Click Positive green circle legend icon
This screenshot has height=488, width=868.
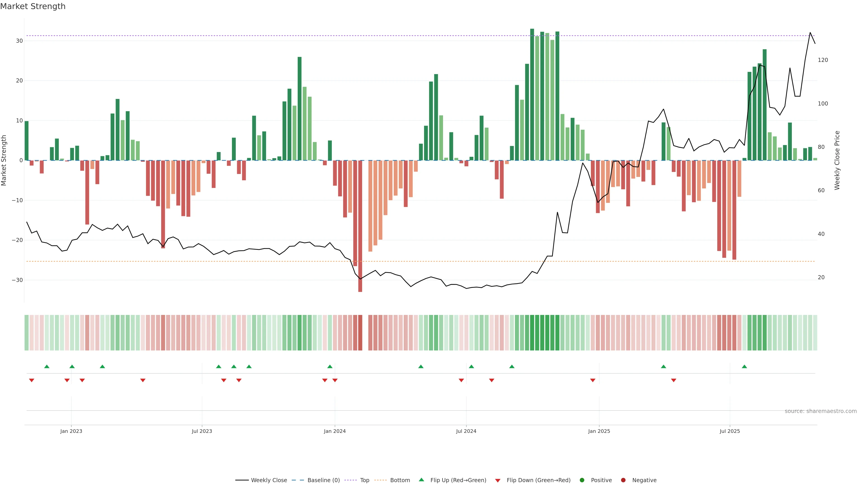click(582, 480)
